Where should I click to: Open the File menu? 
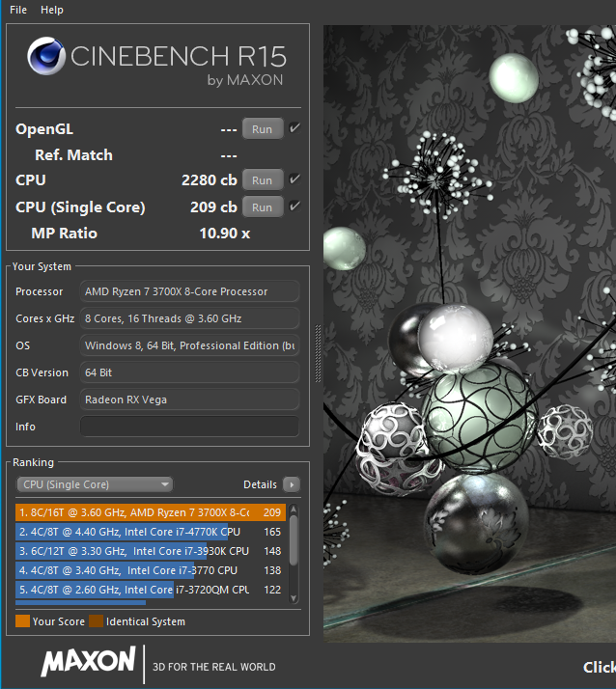18,10
